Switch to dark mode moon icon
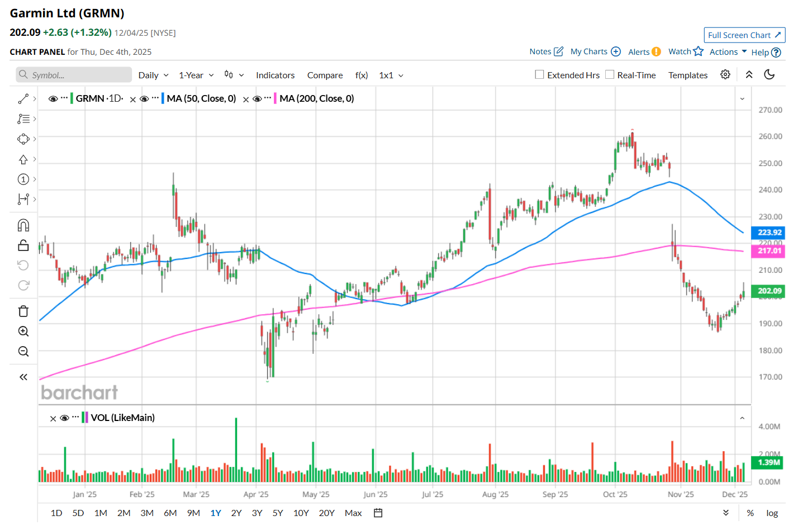 click(770, 75)
